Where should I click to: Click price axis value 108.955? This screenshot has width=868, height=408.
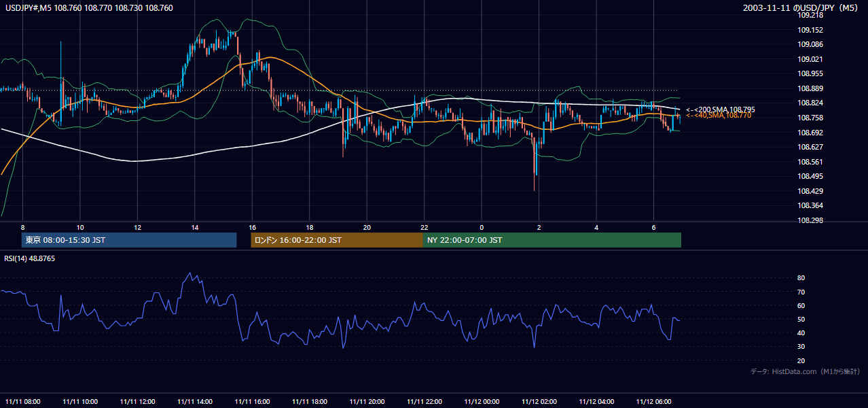[810, 73]
